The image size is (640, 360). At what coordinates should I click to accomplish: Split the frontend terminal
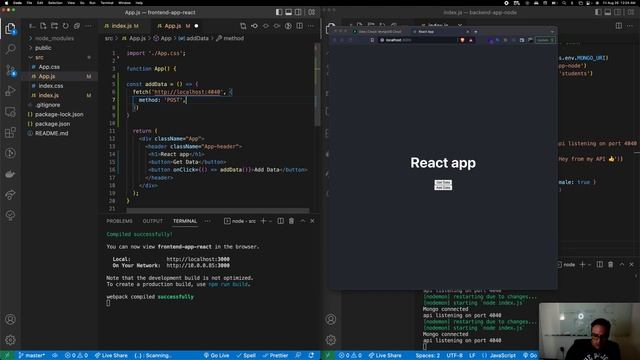click(x=280, y=221)
